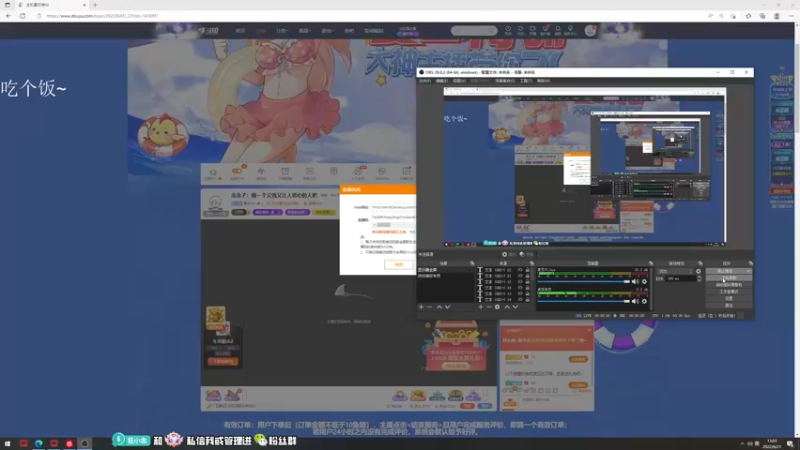Move scene down in OBS Scenes panel
Image resolution: width=800 pixels, height=450 pixels.
[x=447, y=307]
